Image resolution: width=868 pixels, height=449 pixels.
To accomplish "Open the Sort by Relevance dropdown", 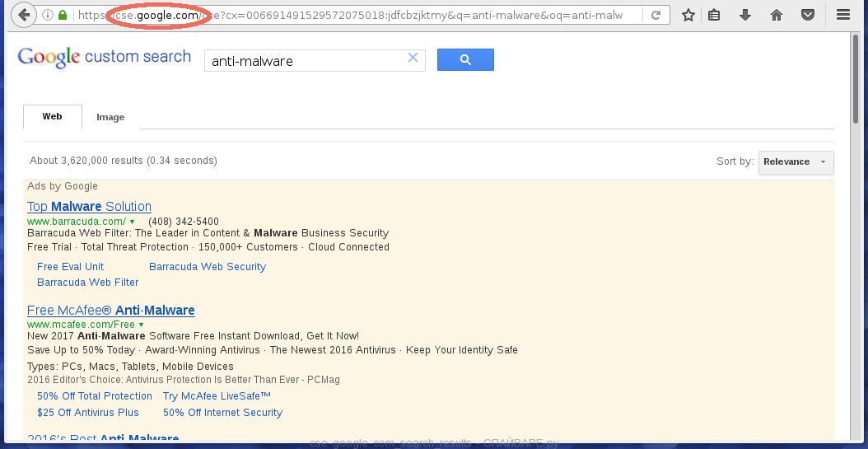I will tap(796, 162).
